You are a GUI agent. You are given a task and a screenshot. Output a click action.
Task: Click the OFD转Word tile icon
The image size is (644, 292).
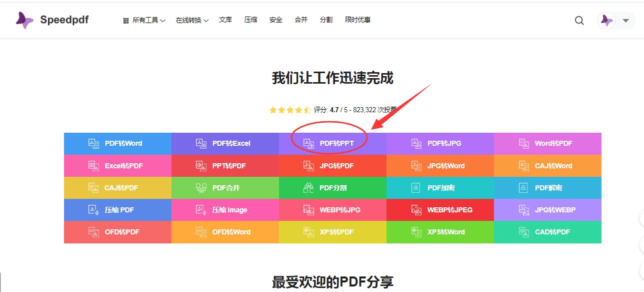[x=201, y=232]
